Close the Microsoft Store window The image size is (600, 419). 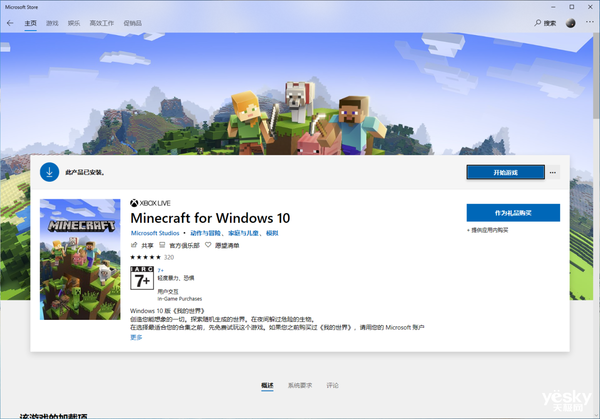[590, 7]
